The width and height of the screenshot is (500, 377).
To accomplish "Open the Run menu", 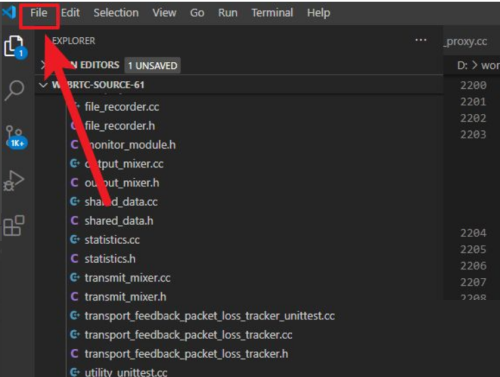I will pyautogui.click(x=228, y=13).
